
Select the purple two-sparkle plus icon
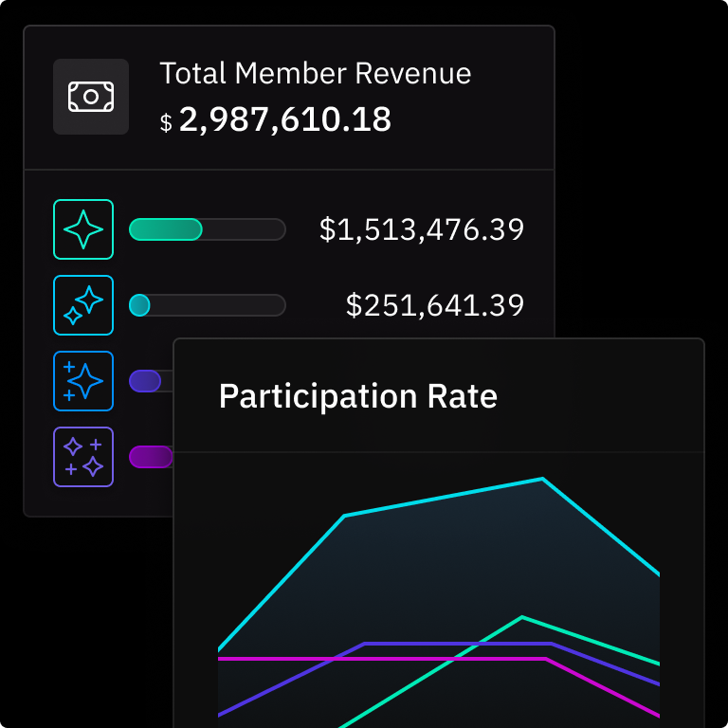(83, 457)
